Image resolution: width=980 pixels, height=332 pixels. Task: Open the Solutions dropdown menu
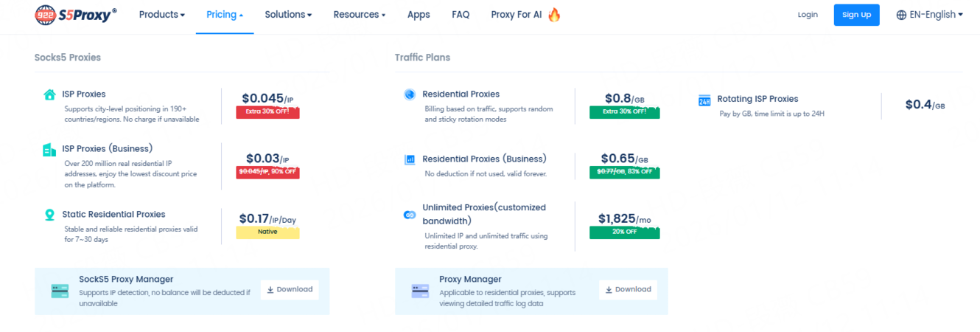[x=288, y=15]
